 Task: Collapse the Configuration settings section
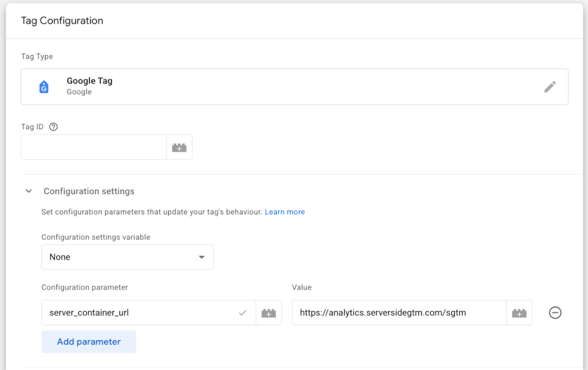click(29, 191)
